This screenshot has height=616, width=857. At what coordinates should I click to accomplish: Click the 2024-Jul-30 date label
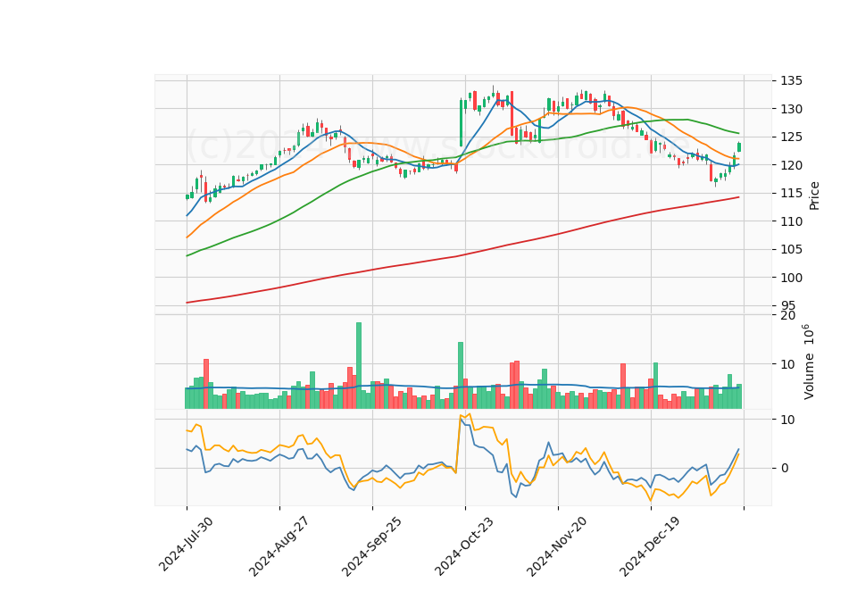[x=186, y=544]
